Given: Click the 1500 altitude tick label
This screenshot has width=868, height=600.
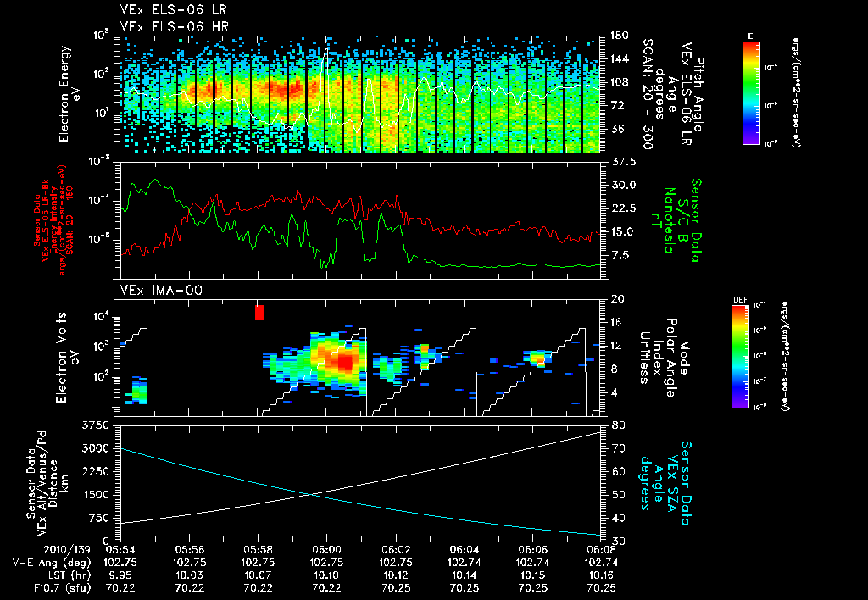Looking at the screenshot, I should coord(95,495).
